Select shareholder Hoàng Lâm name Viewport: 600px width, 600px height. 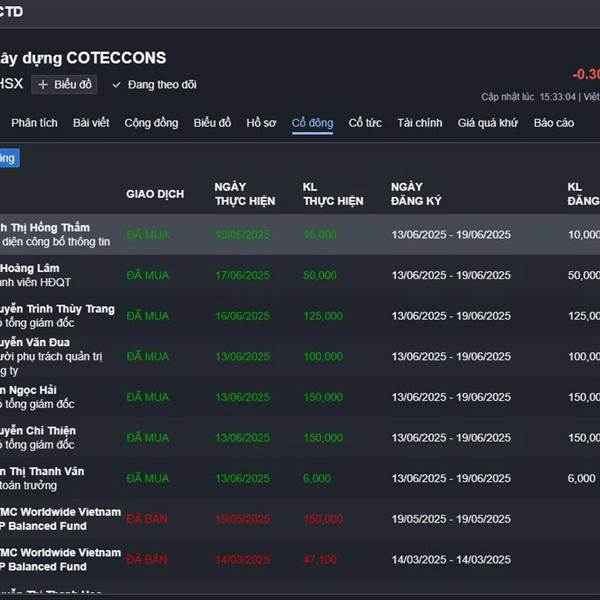pos(30,268)
